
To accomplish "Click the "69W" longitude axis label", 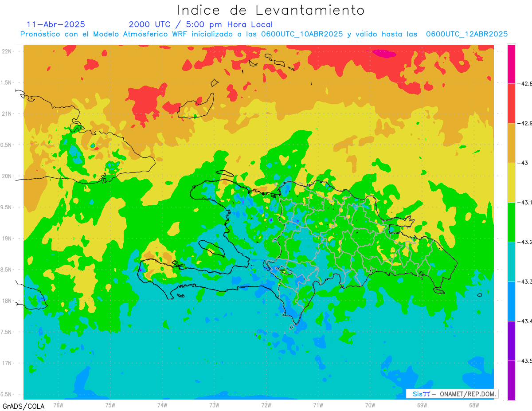I will 422,405.
